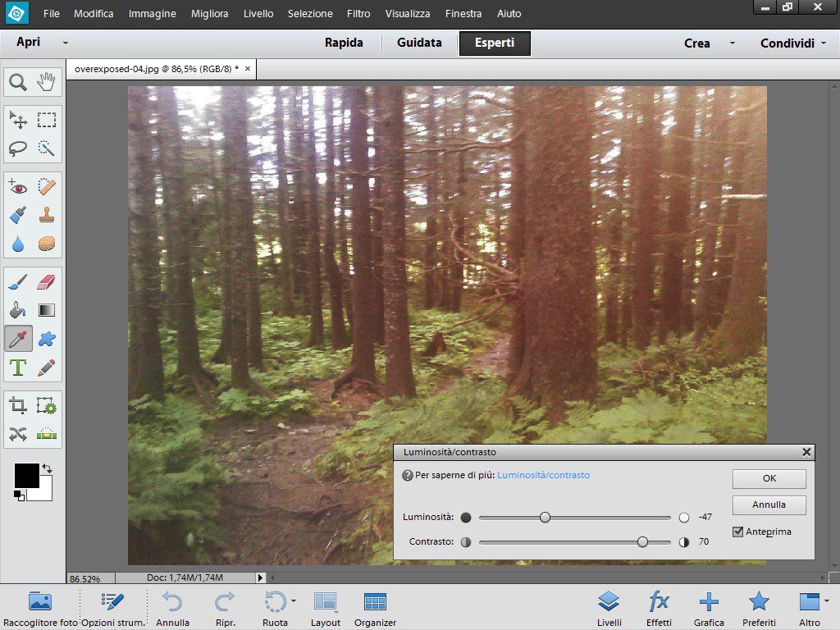Pick the horizontal Type tool

click(x=18, y=367)
